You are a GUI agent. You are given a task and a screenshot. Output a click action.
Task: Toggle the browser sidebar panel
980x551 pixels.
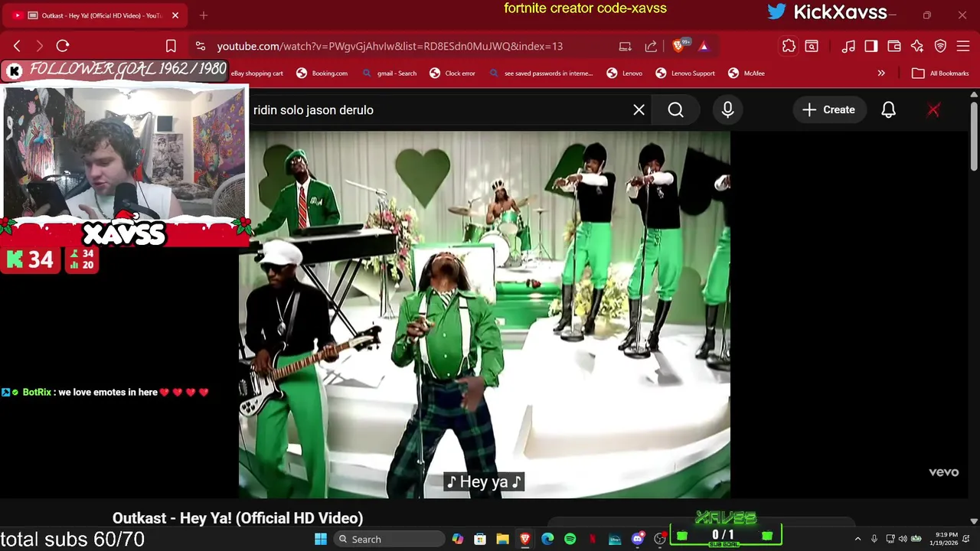click(x=871, y=46)
